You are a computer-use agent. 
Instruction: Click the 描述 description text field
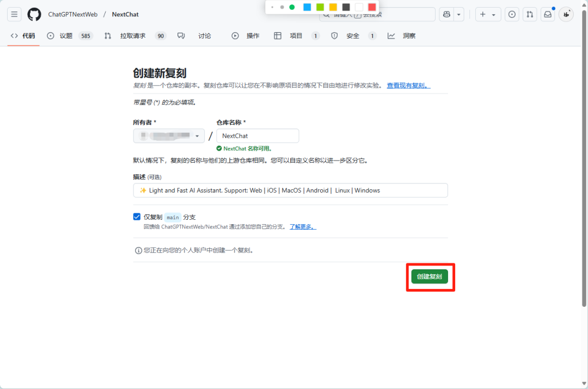[290, 190]
